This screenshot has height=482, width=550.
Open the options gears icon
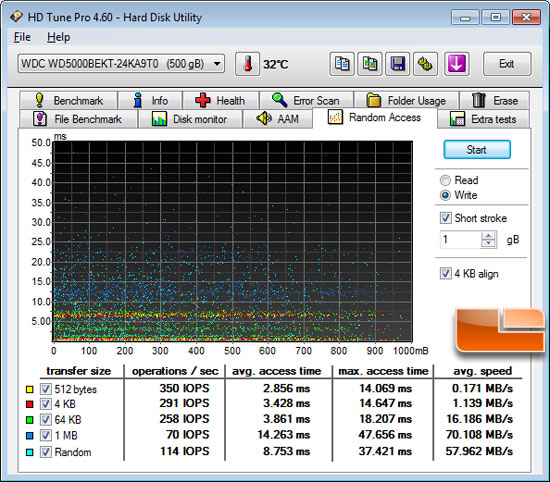pyautogui.click(x=425, y=64)
